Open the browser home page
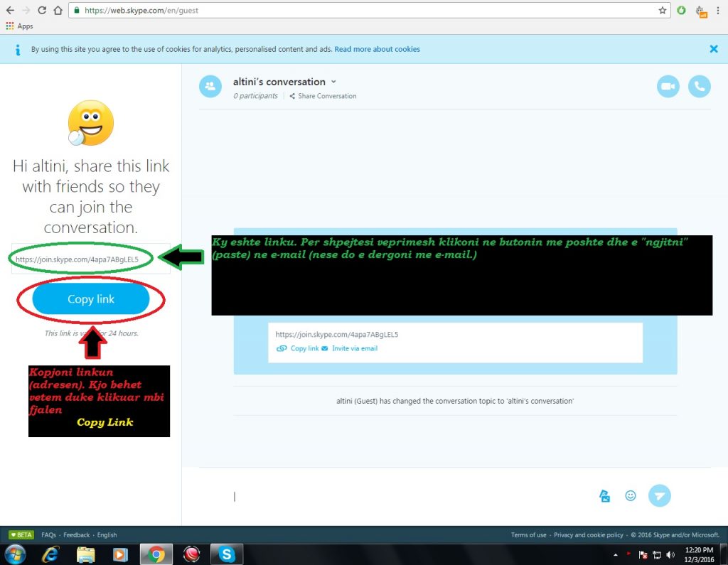 [58, 10]
